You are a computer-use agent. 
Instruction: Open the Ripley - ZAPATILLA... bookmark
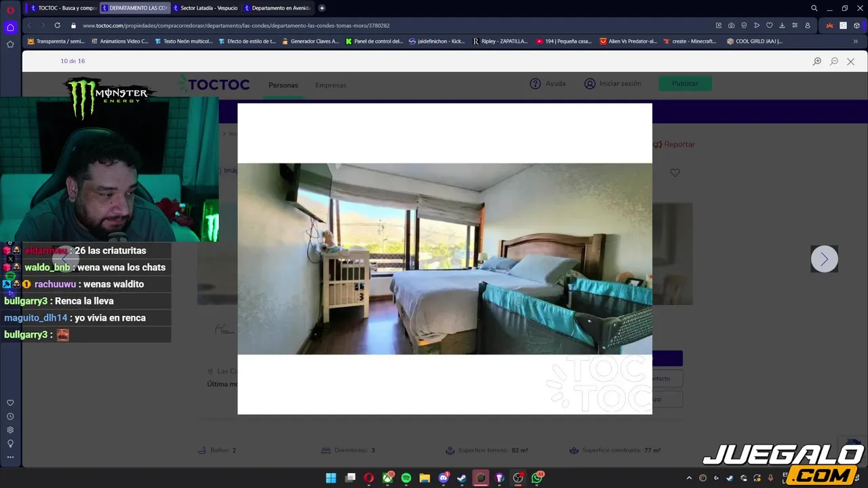pyautogui.click(x=500, y=41)
